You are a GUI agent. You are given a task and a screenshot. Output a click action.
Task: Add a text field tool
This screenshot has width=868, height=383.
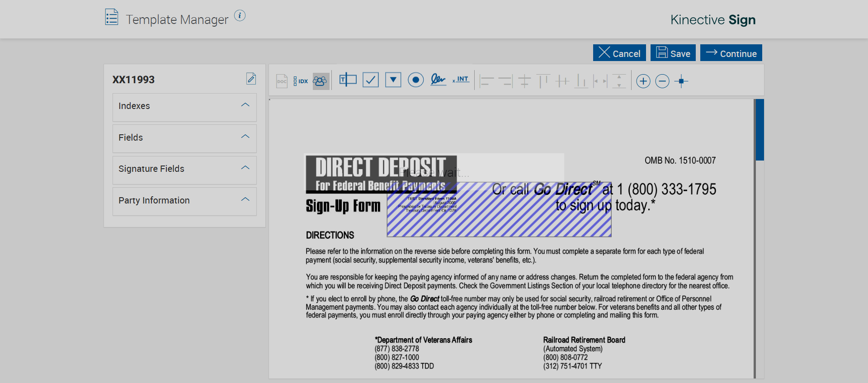[348, 80]
